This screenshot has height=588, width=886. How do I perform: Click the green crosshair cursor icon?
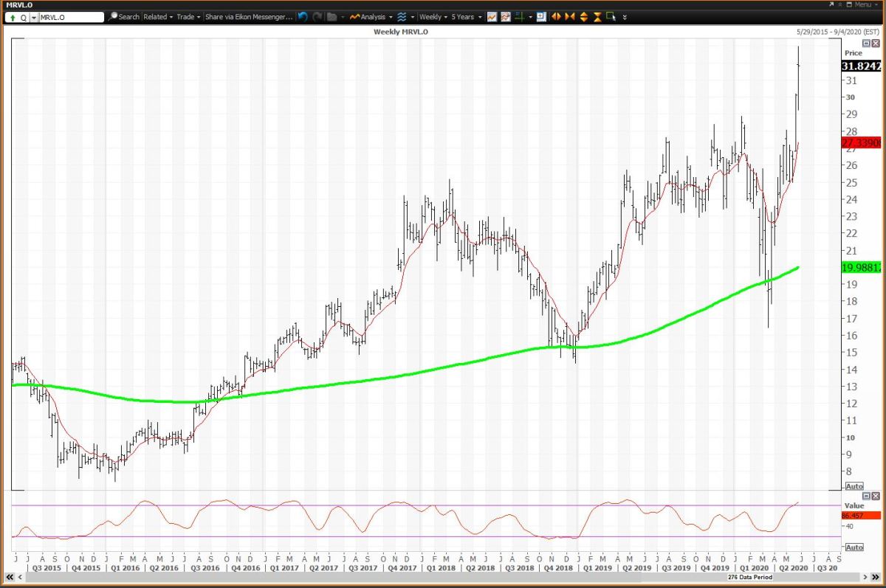(x=520, y=16)
